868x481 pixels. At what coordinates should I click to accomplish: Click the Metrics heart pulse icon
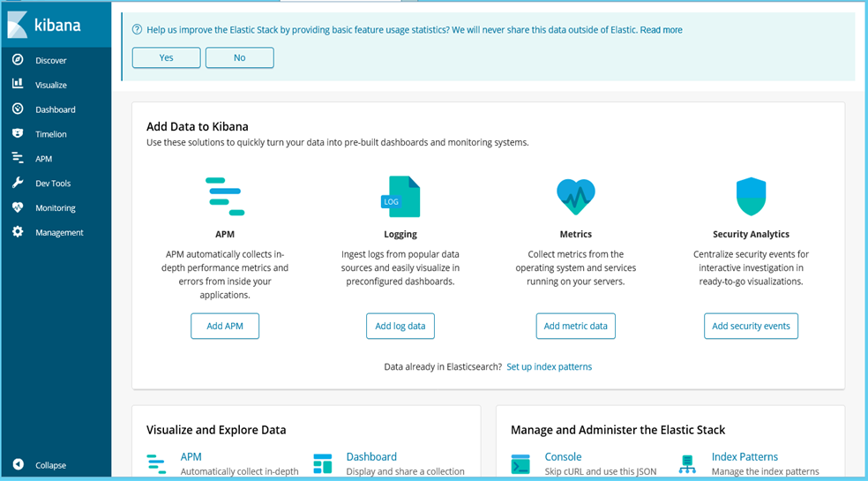(576, 197)
